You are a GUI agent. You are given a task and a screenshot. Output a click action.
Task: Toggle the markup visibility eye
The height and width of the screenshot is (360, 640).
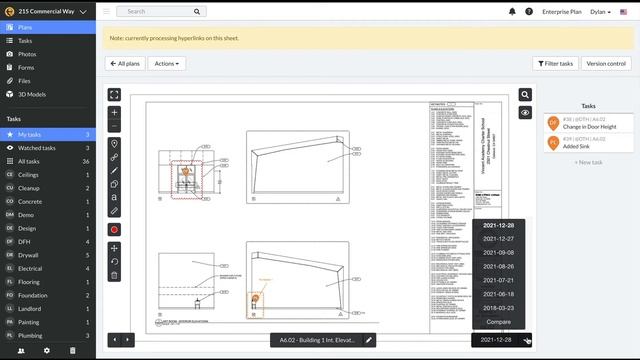point(525,113)
